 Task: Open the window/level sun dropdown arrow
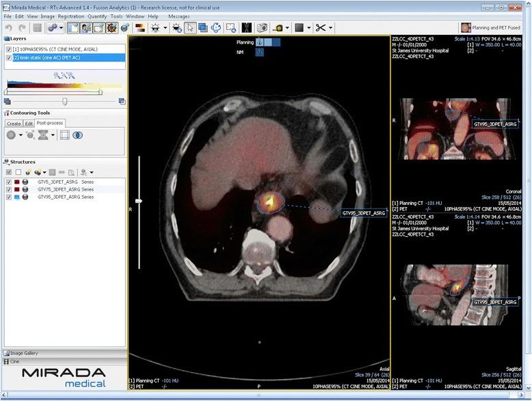(165, 28)
